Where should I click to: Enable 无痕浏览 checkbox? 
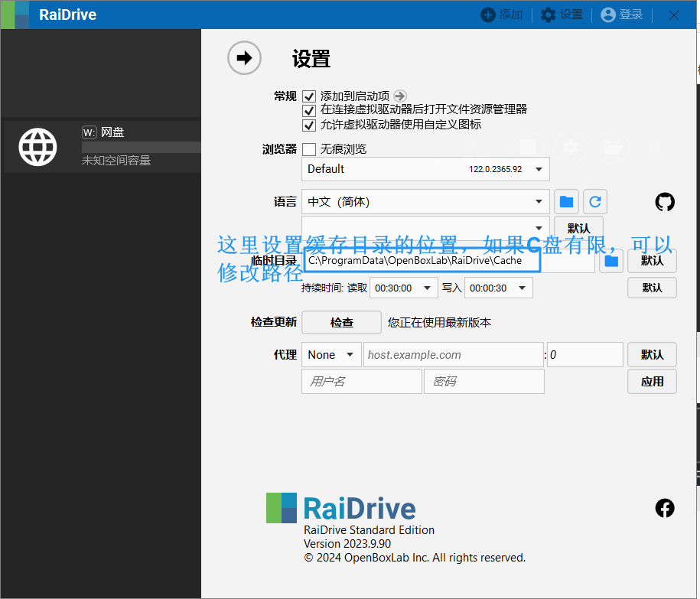pyautogui.click(x=310, y=149)
